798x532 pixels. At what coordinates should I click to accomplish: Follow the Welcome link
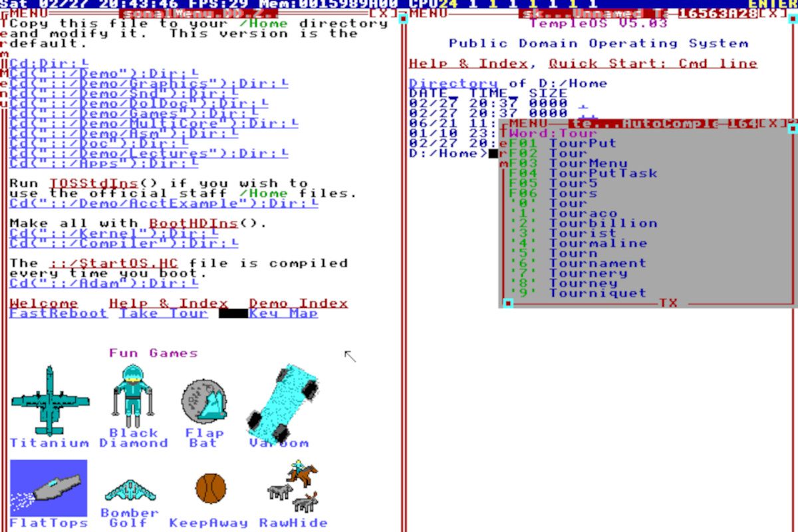click(x=44, y=303)
